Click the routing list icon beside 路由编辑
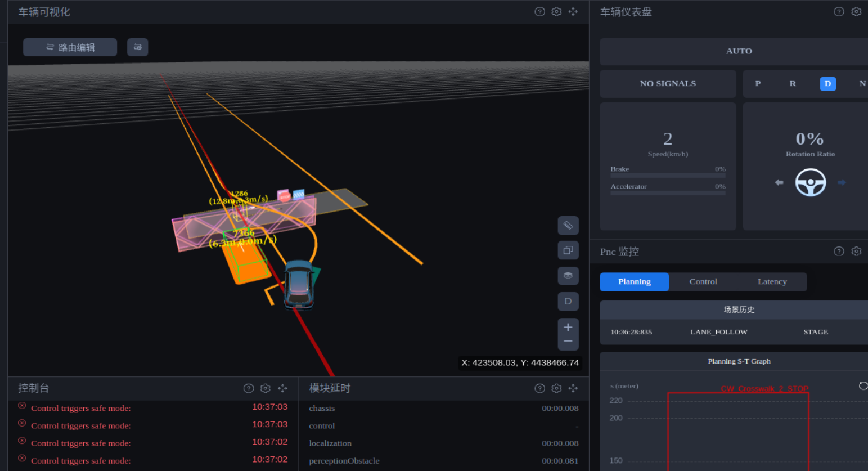The width and height of the screenshot is (868, 471). tap(138, 47)
